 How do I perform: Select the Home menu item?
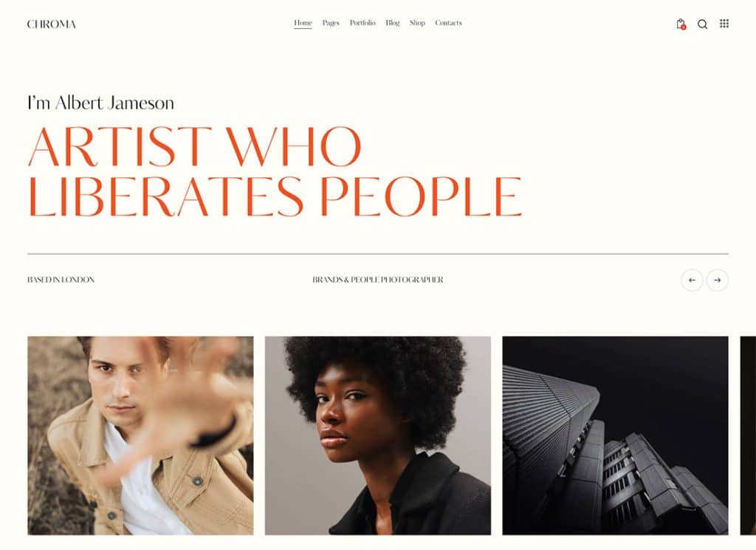pyautogui.click(x=303, y=23)
